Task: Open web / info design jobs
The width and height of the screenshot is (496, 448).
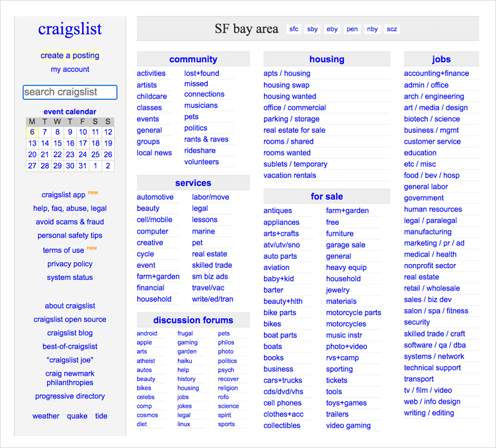Action: 432,402
